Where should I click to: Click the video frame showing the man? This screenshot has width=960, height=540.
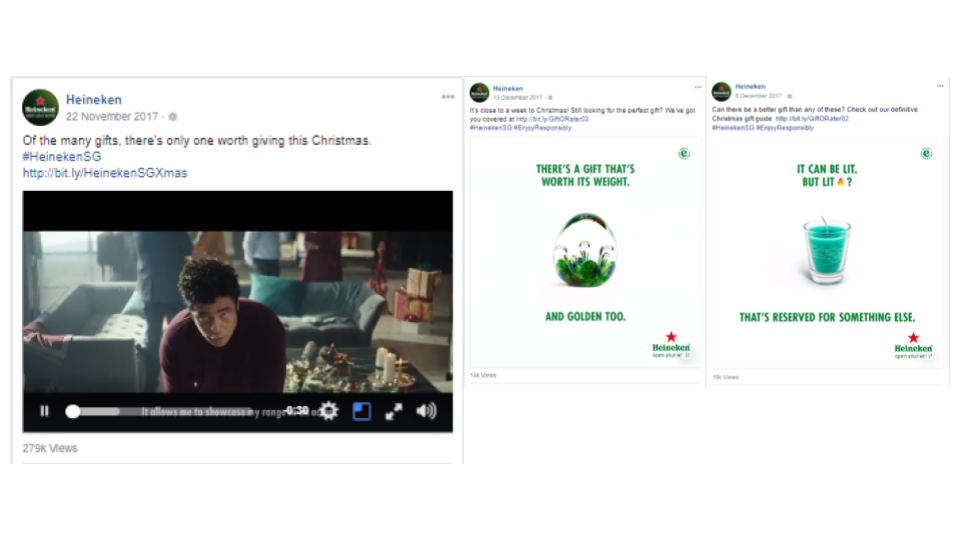(238, 312)
